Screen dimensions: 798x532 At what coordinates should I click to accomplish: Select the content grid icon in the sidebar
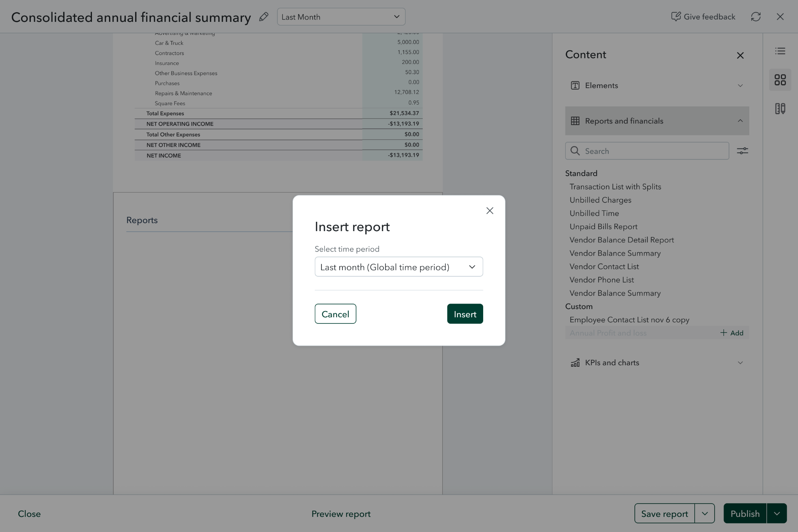click(780, 80)
